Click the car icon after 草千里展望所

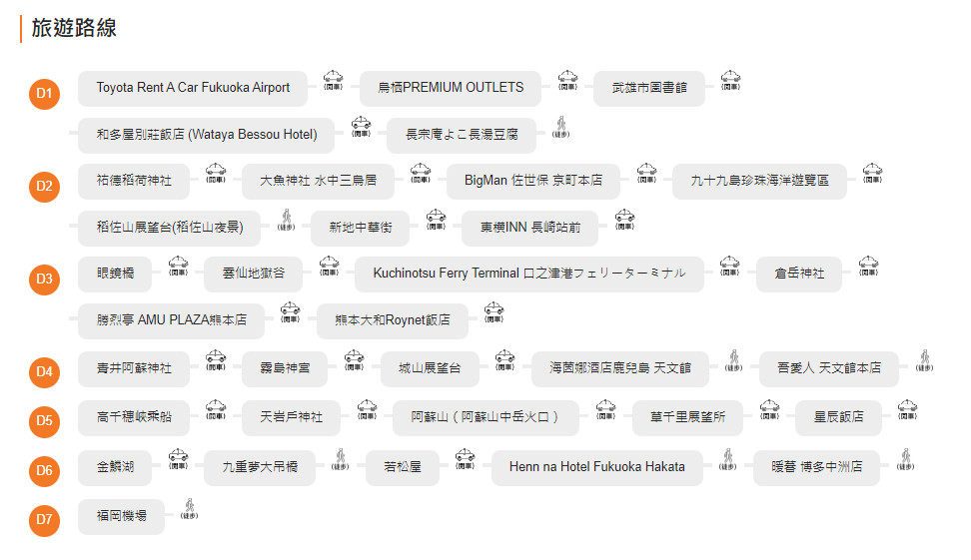coord(769,408)
